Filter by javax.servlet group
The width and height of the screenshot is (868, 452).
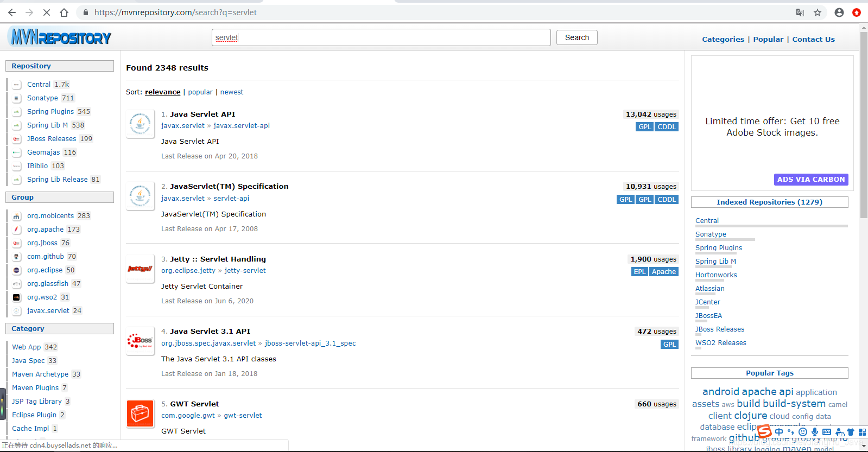(x=48, y=311)
